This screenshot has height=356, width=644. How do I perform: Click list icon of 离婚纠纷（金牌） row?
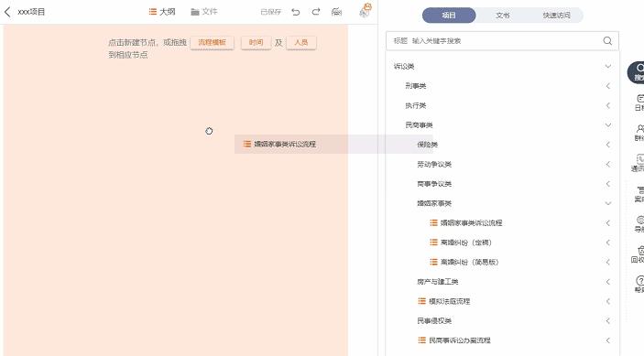pyautogui.click(x=433, y=243)
